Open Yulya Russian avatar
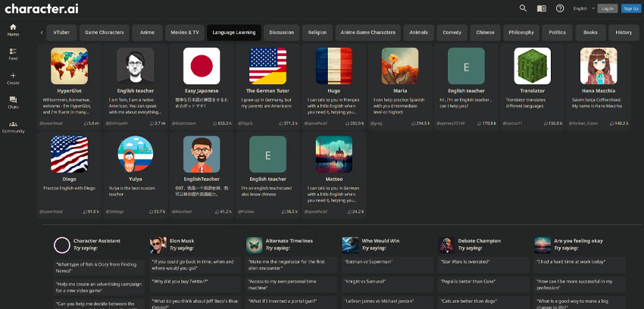 click(x=135, y=154)
